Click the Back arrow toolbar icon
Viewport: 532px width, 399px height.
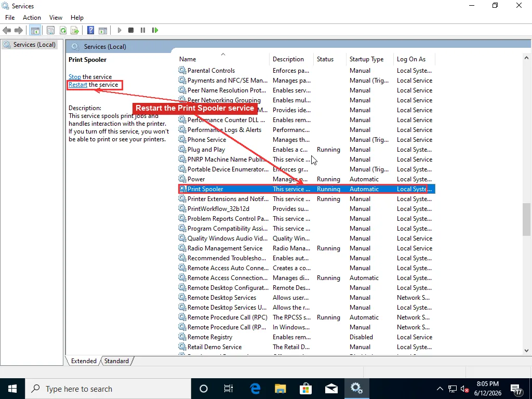[x=7, y=30]
